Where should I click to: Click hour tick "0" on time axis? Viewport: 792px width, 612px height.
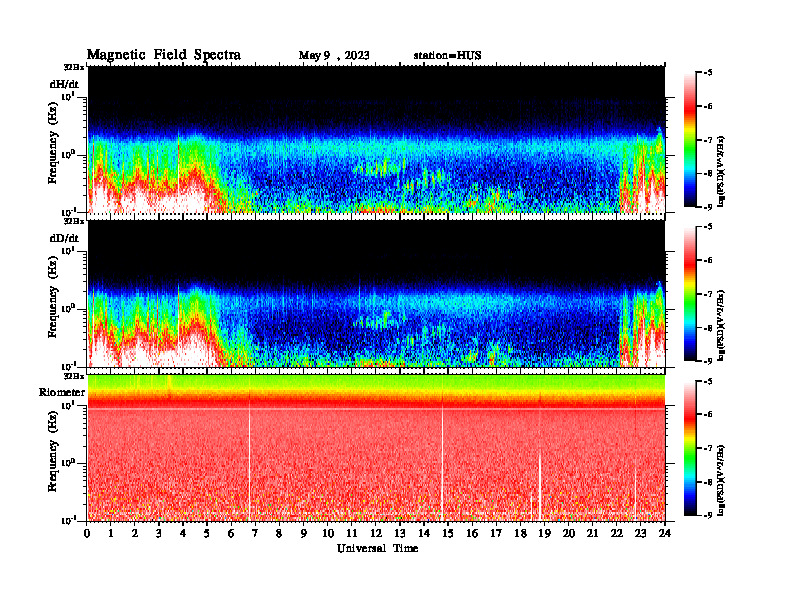coord(87,533)
